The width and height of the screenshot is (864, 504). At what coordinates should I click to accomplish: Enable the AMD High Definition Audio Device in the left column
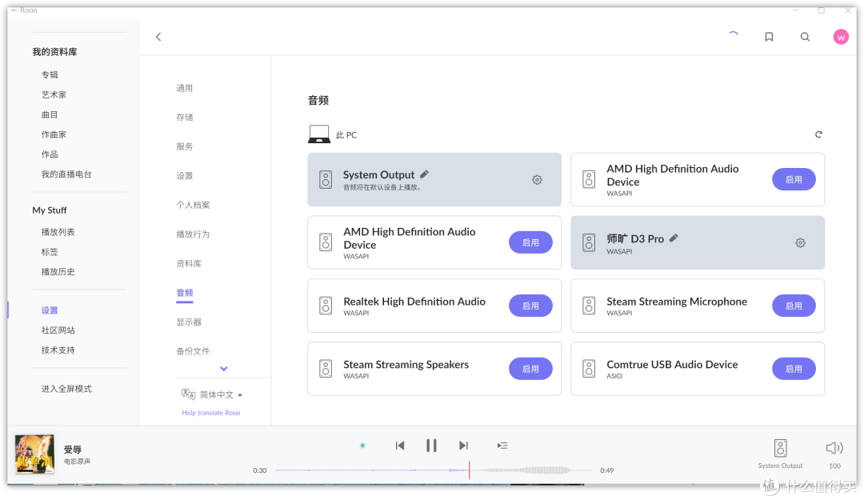point(530,242)
